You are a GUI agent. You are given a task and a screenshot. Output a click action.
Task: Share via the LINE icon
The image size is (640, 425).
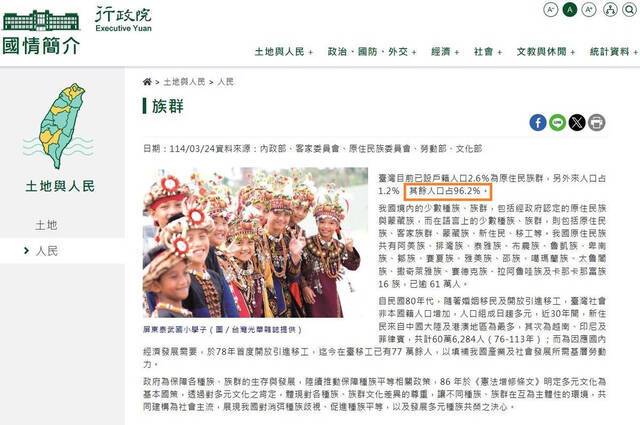click(x=558, y=122)
